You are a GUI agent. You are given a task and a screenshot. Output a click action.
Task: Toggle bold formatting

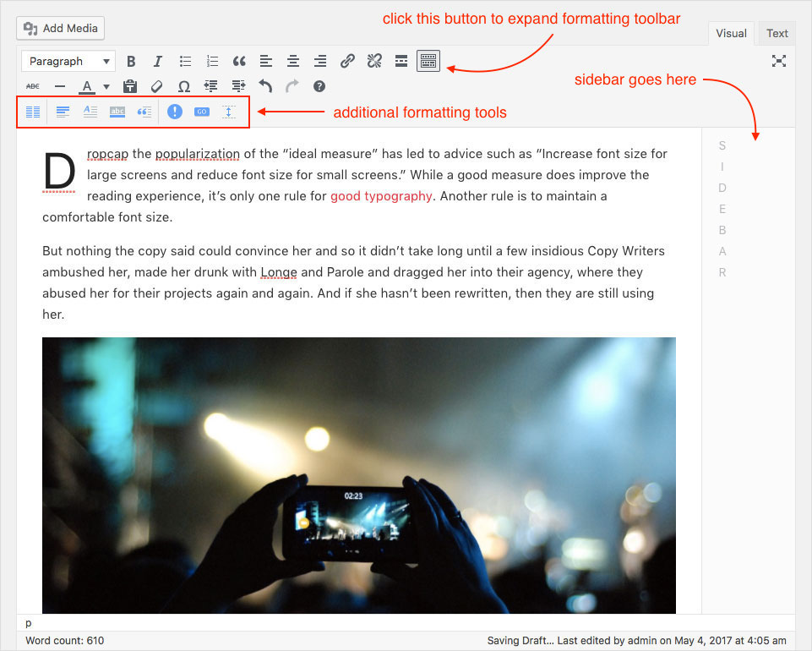pyautogui.click(x=131, y=61)
